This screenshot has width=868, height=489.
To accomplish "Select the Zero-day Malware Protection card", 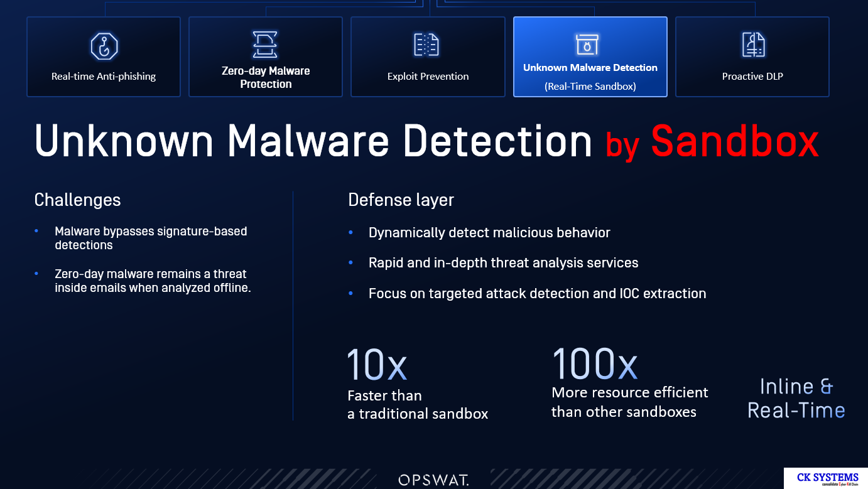I will [266, 57].
